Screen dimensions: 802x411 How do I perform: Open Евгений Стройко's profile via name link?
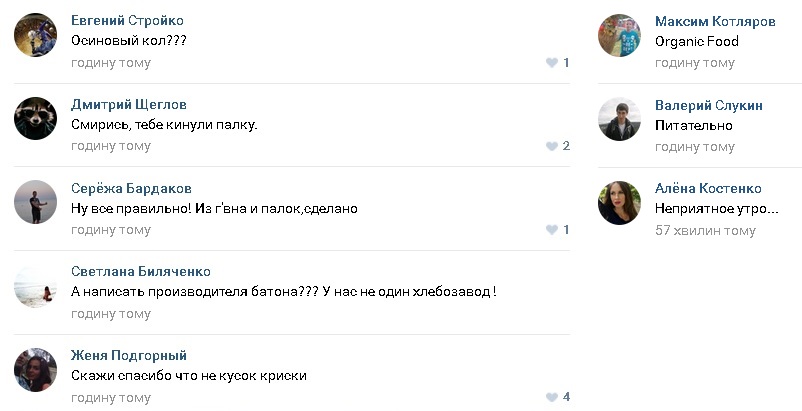tap(127, 21)
